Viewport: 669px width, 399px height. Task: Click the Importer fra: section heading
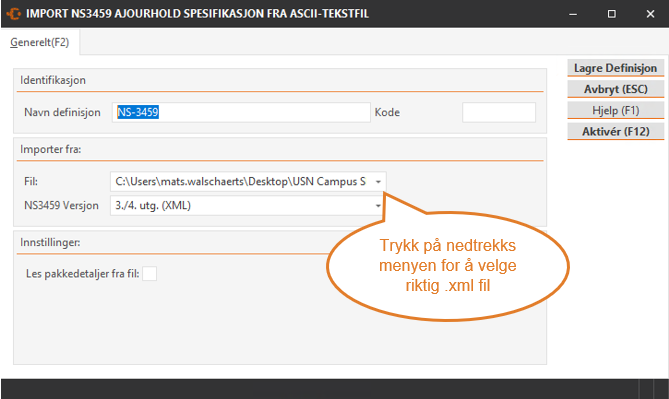[50, 149]
